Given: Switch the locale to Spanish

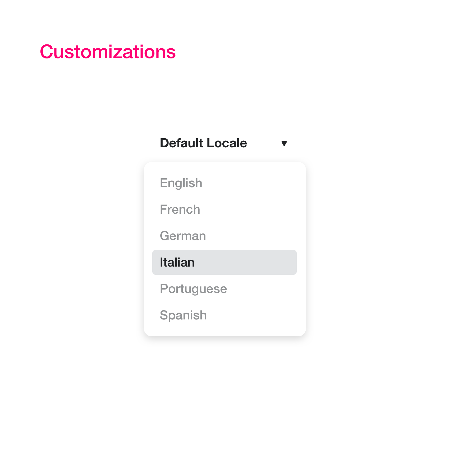Looking at the screenshot, I should pyautogui.click(x=224, y=315).
